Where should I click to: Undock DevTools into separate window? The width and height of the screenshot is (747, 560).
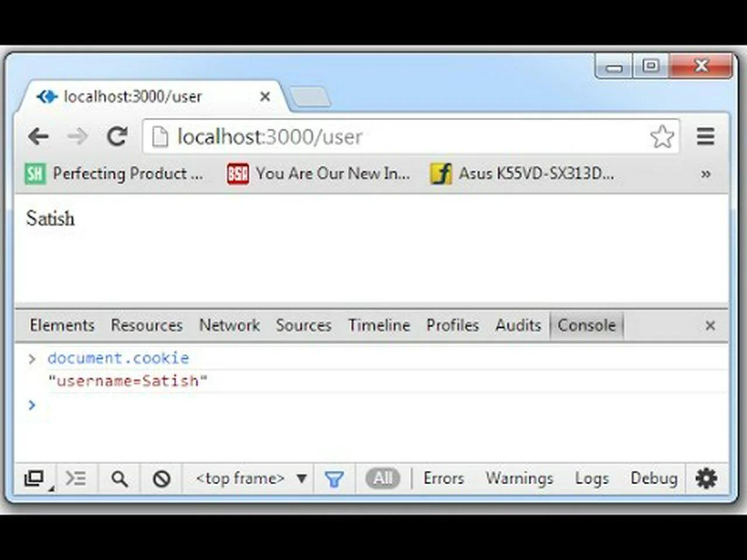pyautogui.click(x=35, y=479)
